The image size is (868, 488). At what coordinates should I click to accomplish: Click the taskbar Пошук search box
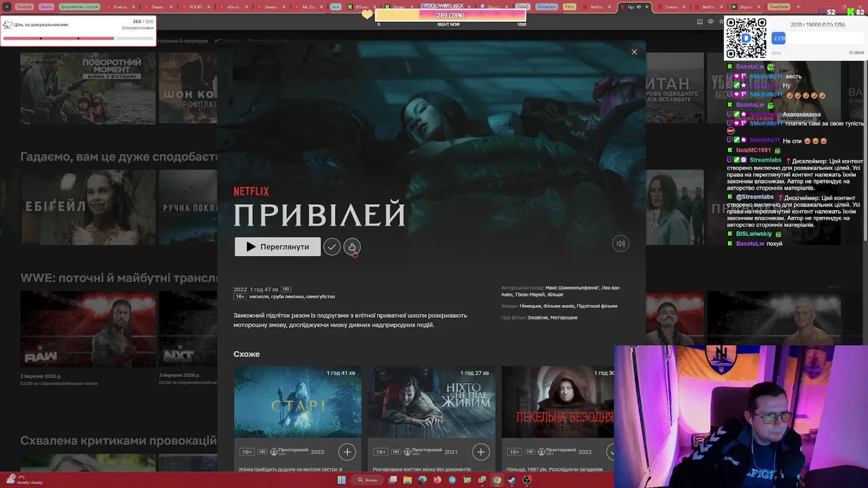(368, 480)
